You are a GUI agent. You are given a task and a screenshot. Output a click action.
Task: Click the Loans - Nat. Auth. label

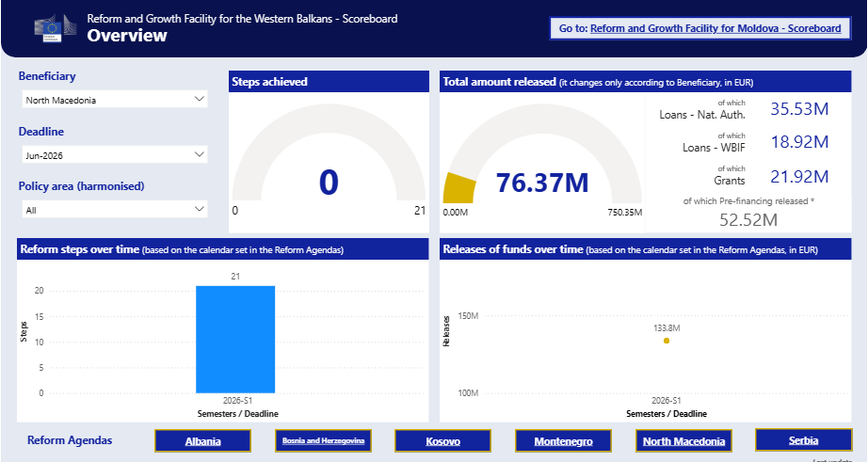(702, 115)
